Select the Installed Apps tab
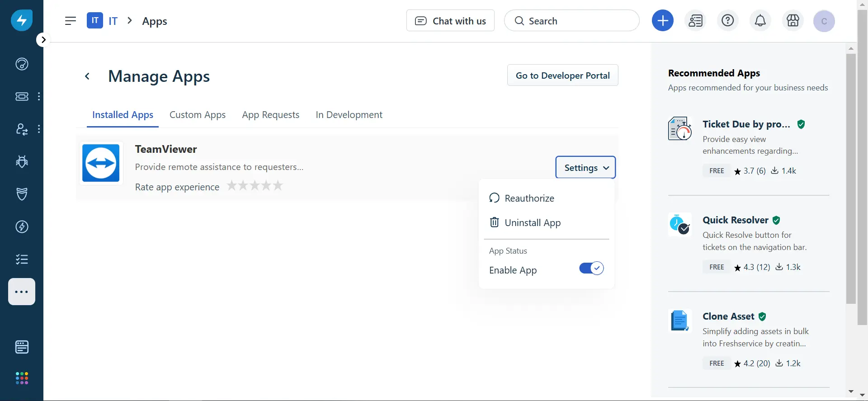This screenshot has width=868, height=401. [123, 115]
